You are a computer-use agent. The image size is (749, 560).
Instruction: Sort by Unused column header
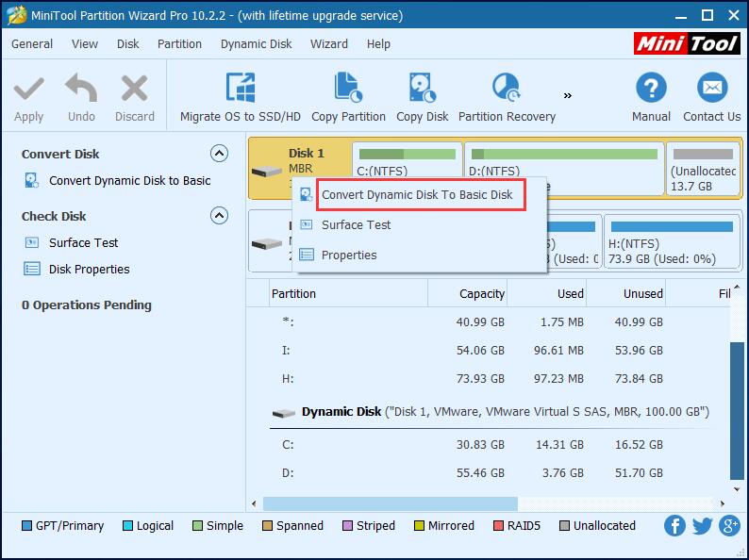coord(625,293)
